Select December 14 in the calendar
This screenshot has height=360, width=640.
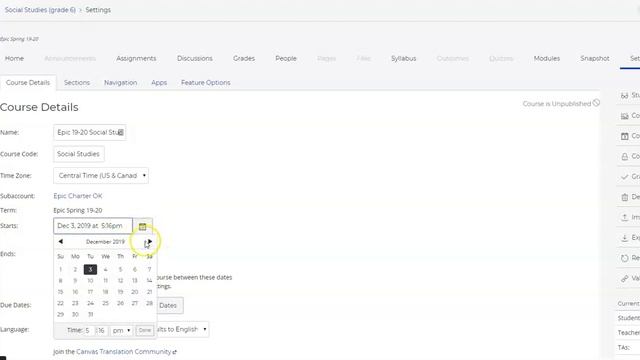(149, 281)
